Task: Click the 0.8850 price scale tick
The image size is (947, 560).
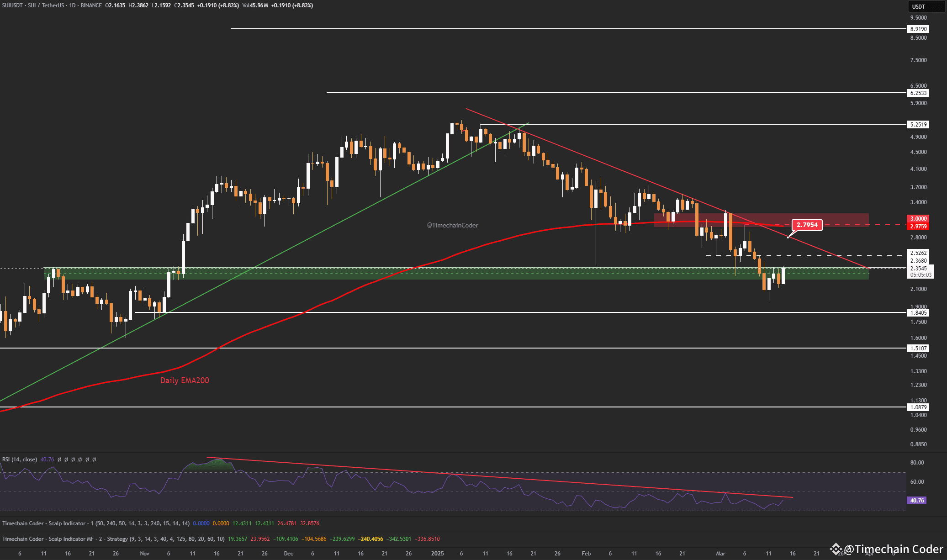Action: click(919, 444)
